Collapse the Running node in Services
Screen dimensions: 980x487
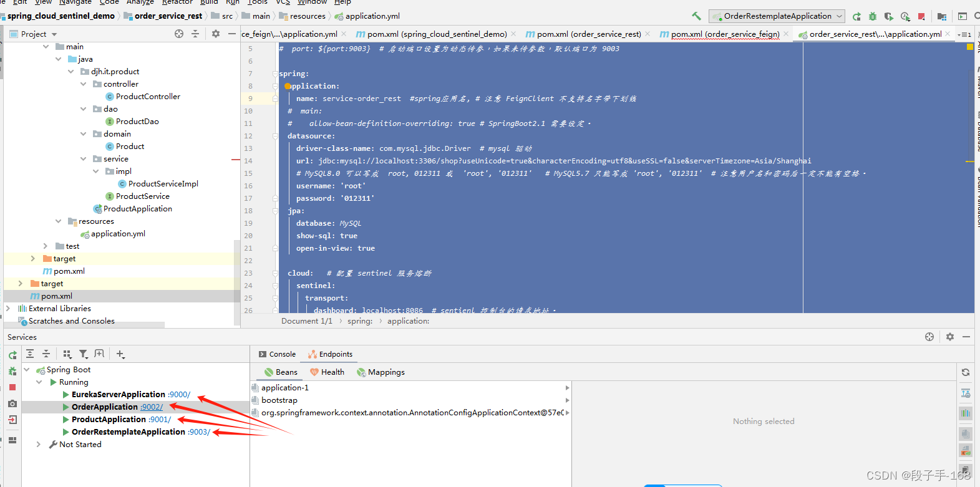click(39, 382)
